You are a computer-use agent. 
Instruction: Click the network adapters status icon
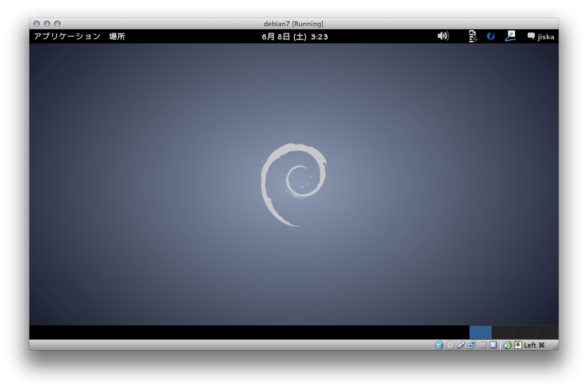coord(472,345)
